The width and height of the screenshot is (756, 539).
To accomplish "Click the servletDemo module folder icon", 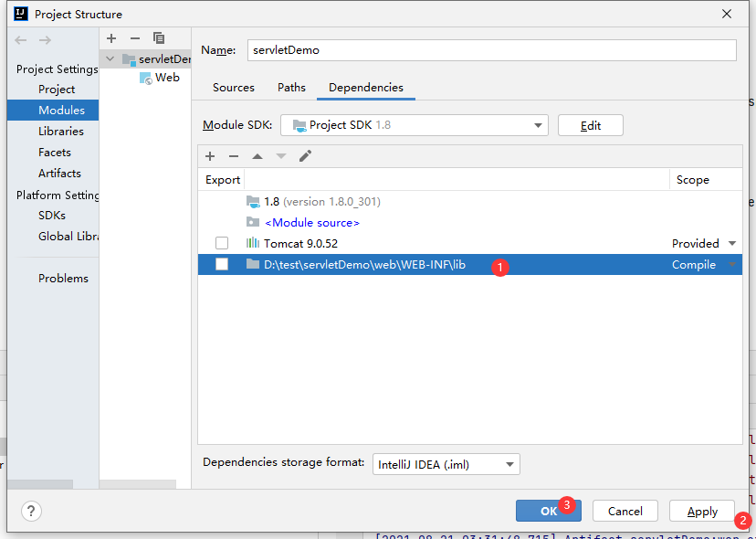I will tap(129, 59).
